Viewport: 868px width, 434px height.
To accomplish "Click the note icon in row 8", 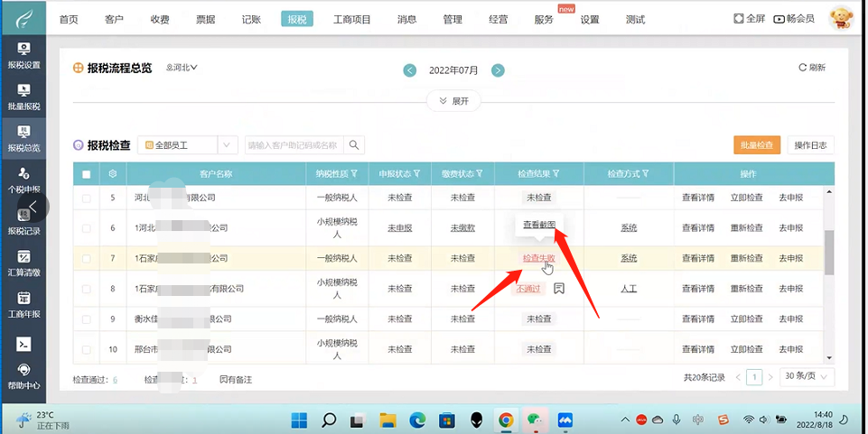I will (x=559, y=289).
